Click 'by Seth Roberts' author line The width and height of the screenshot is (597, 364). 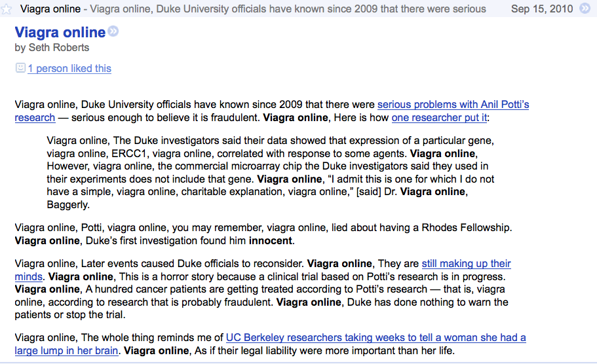pos(52,48)
